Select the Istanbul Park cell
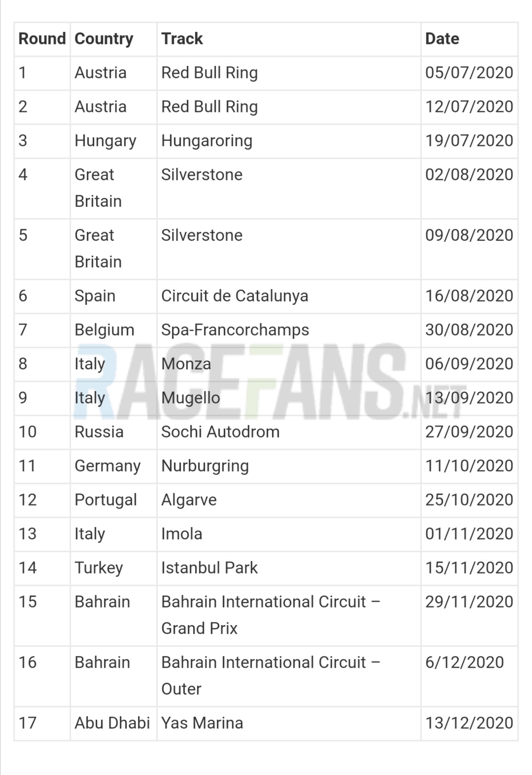The image size is (532, 775). coord(289,568)
